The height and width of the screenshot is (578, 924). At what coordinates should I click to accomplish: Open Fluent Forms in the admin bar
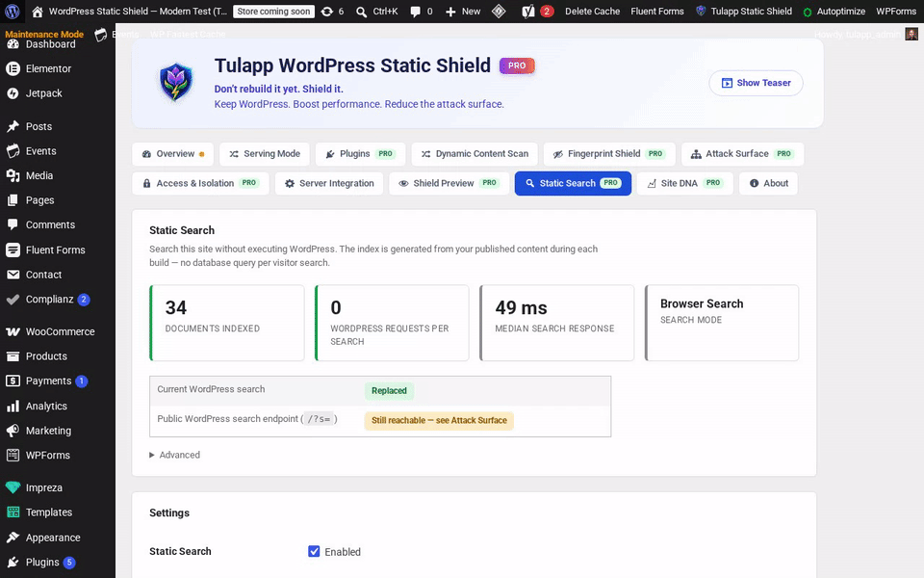[657, 12]
